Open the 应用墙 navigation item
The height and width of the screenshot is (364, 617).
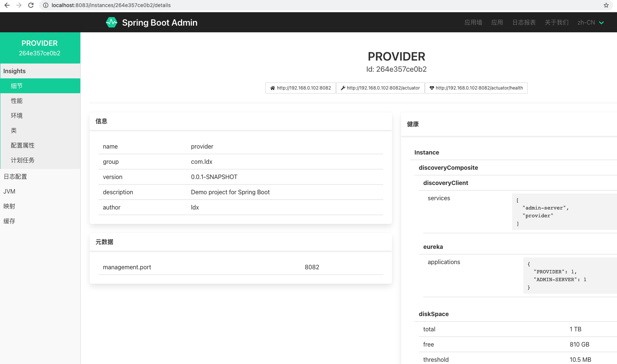tap(473, 22)
